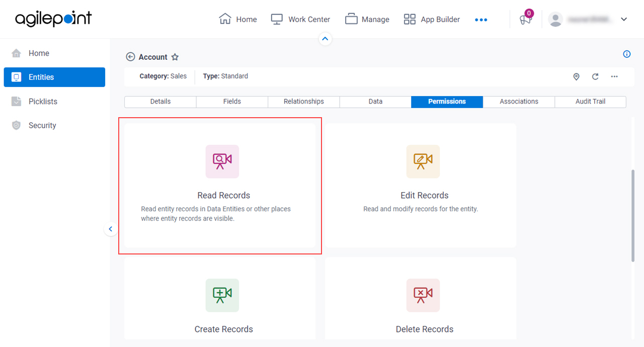This screenshot has width=644, height=347.
Task: Click the back arrow next to Account
Action: click(130, 57)
